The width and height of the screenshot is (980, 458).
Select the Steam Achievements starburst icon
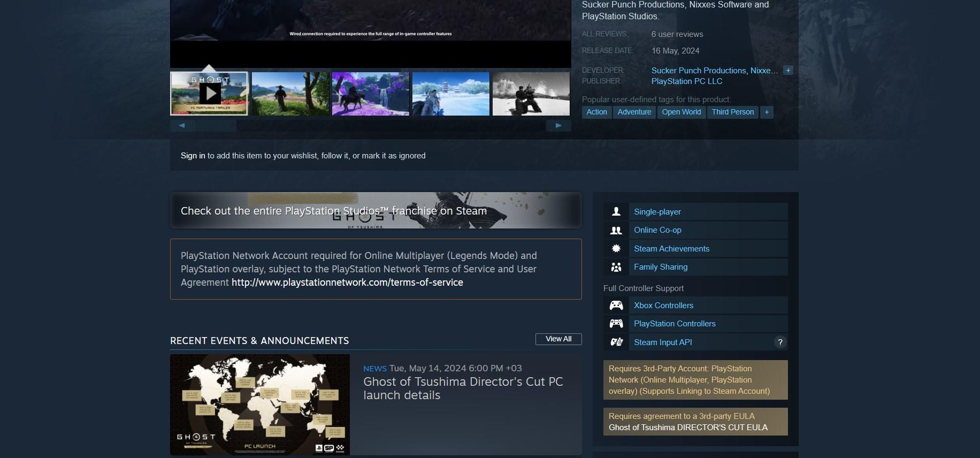click(616, 249)
